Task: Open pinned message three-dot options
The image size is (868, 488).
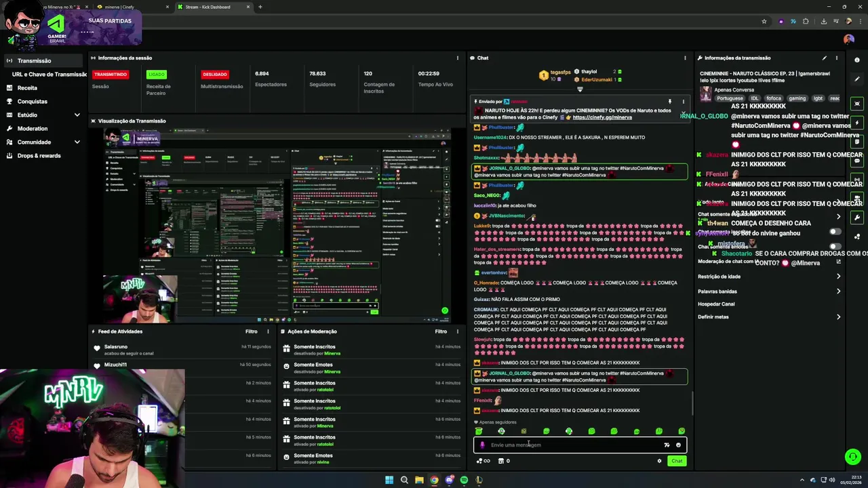Action: click(x=683, y=102)
